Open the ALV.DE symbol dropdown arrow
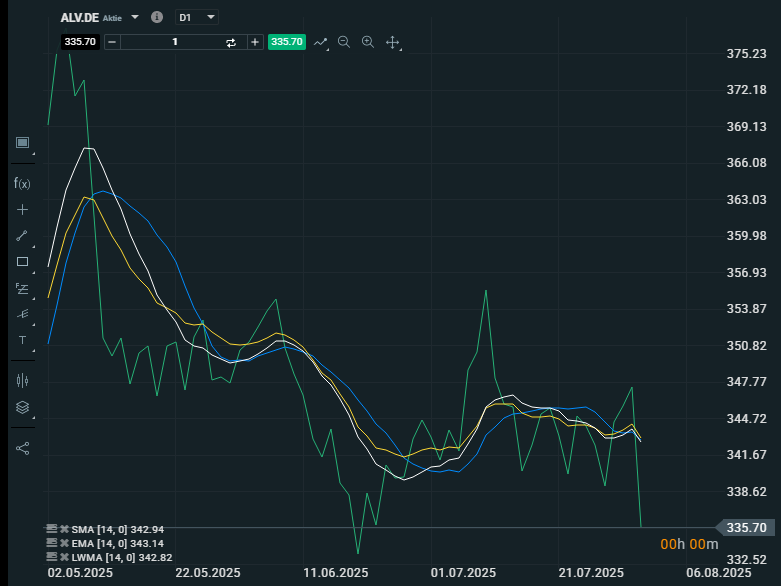This screenshot has width=781, height=586. [134, 17]
